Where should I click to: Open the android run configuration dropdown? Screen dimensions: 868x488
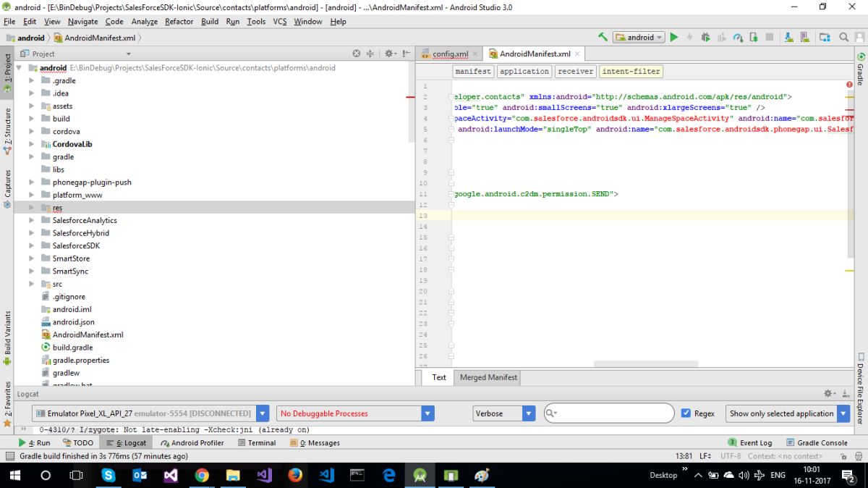(x=639, y=37)
